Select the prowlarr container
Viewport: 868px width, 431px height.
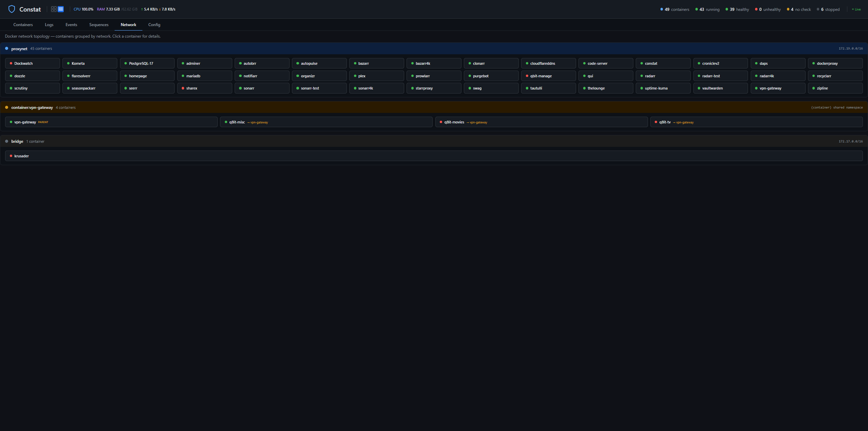tap(434, 76)
